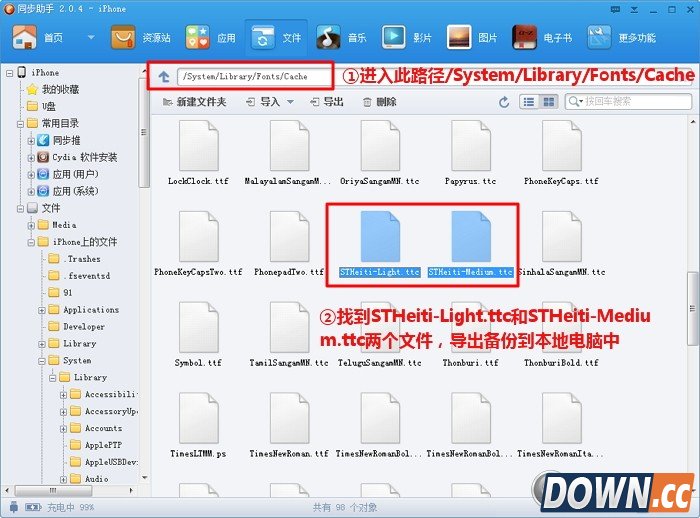
Task: Switch to the 文件 files tab
Action: point(276,38)
